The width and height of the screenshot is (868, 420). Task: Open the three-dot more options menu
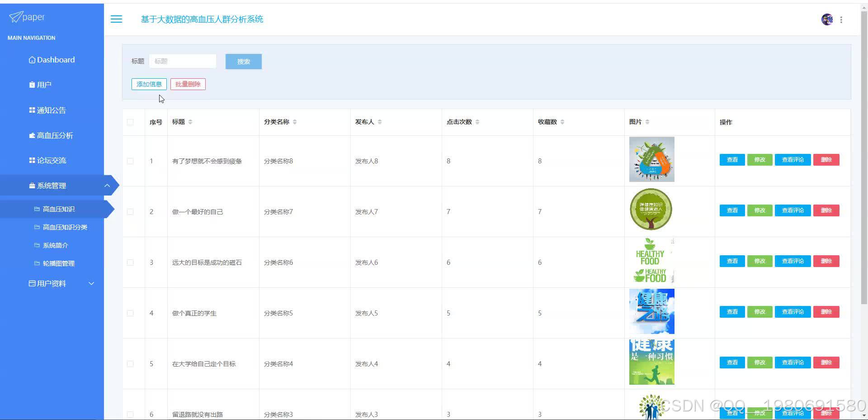click(x=841, y=20)
